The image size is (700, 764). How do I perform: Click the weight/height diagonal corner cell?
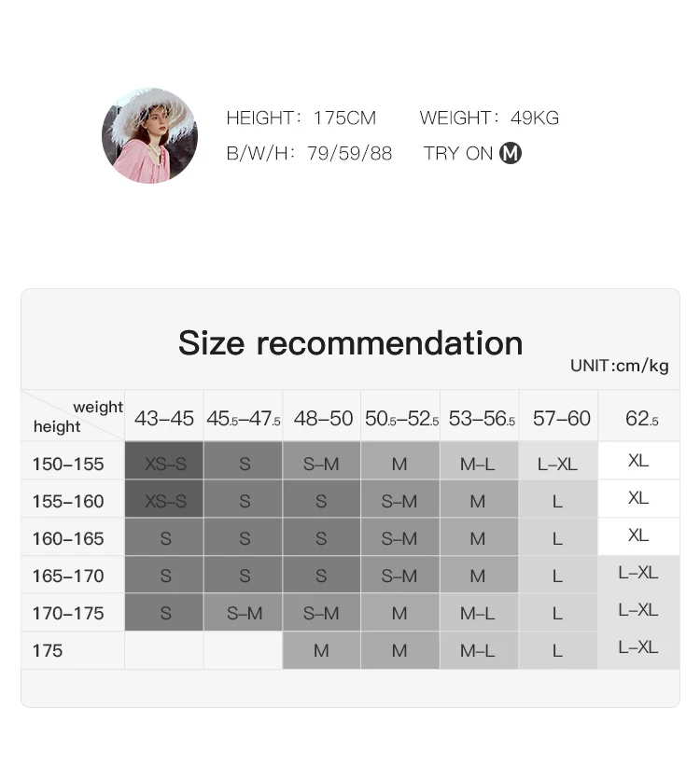73,416
